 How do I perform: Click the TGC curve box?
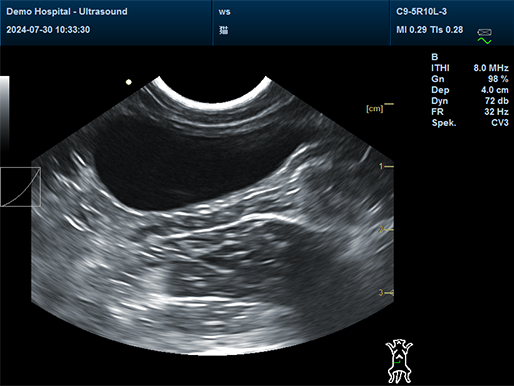20,187
